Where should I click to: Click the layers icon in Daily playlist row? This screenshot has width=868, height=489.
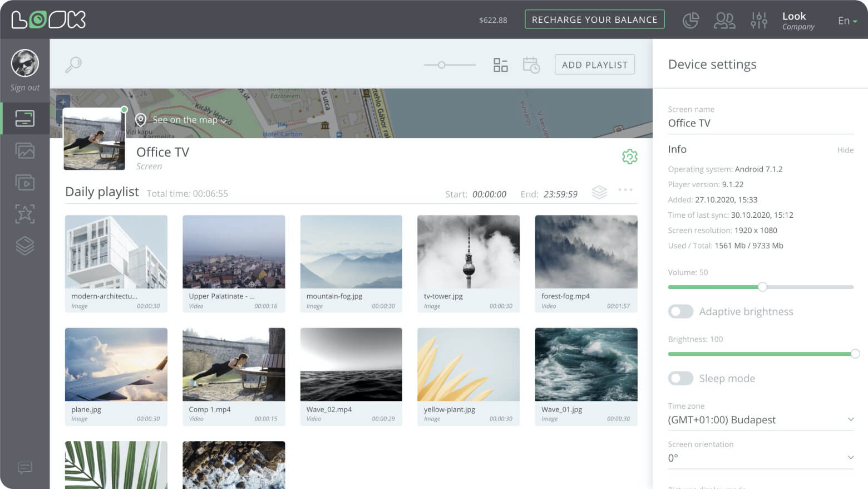599,192
